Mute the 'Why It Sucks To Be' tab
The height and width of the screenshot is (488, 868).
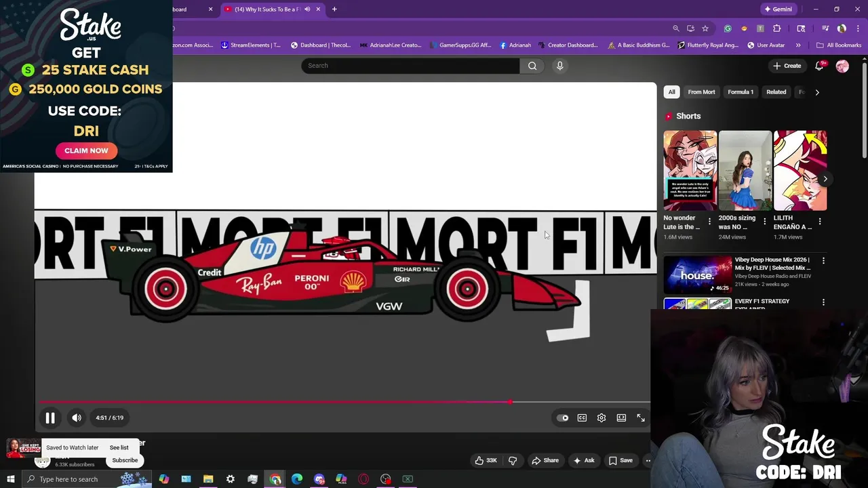click(307, 9)
